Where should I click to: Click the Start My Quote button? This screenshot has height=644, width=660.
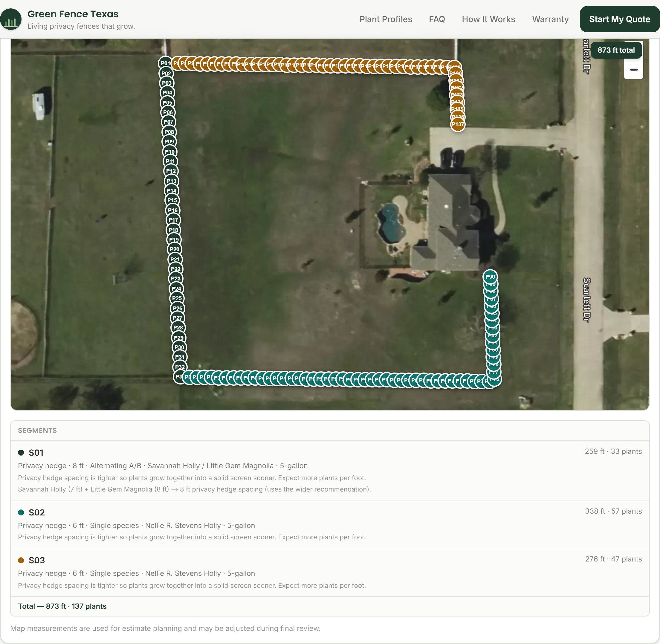(x=619, y=19)
